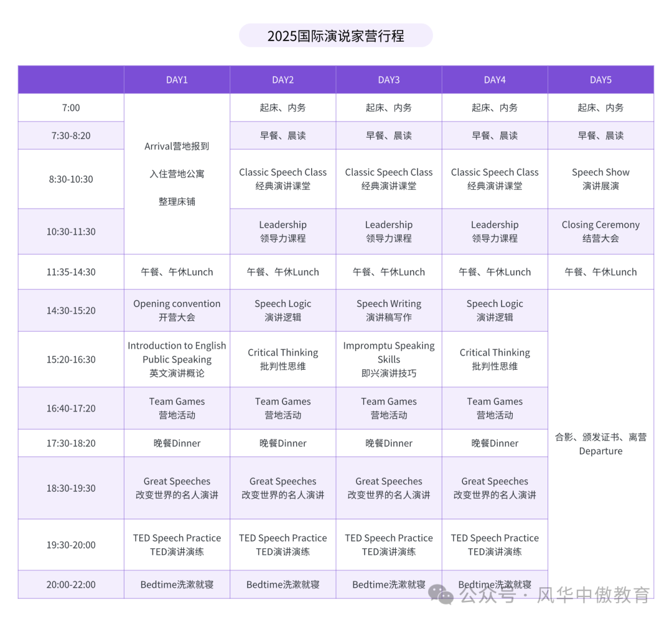Click DAY2 Bedtime洗漱就寝 cell

pyautogui.click(x=283, y=584)
